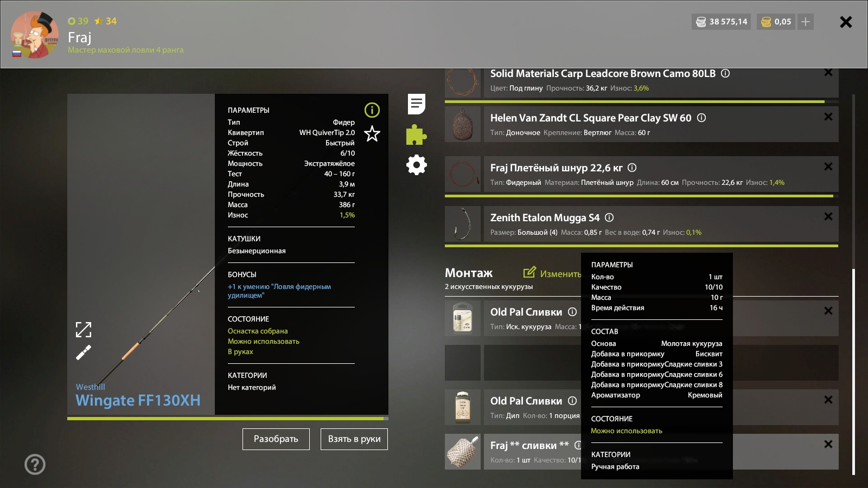Click Изменить to edit the rig
The image size is (868, 488).
[552, 273]
